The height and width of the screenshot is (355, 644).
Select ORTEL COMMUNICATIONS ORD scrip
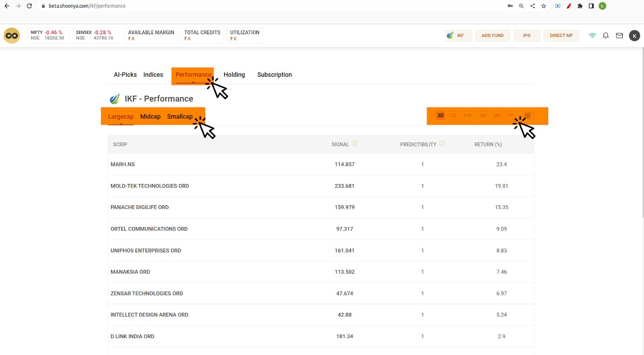[x=149, y=229]
